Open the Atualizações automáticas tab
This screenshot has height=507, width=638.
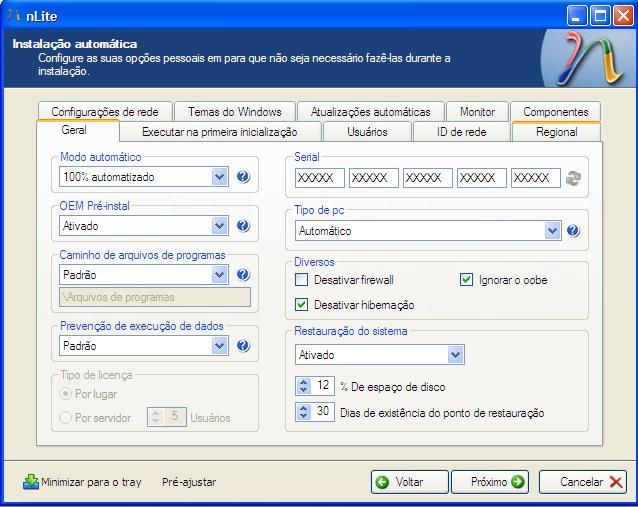371,111
